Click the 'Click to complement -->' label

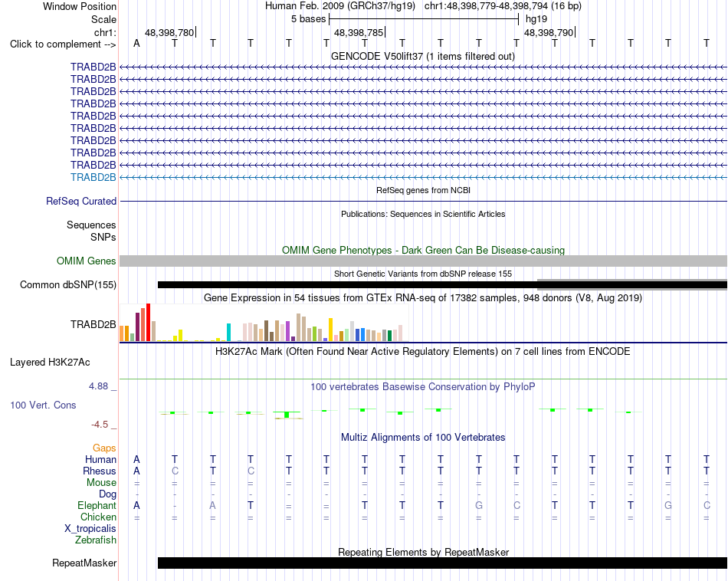coord(63,44)
